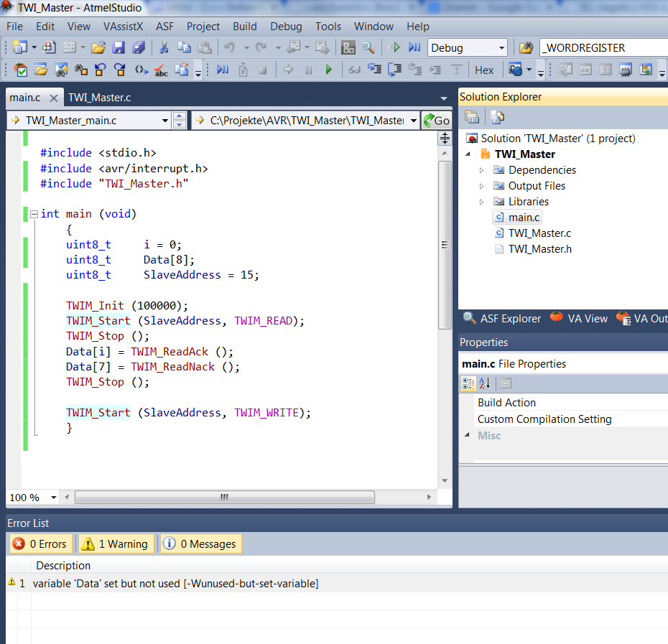The height and width of the screenshot is (644, 668).
Task: Click the Save All icon
Action: (x=139, y=47)
